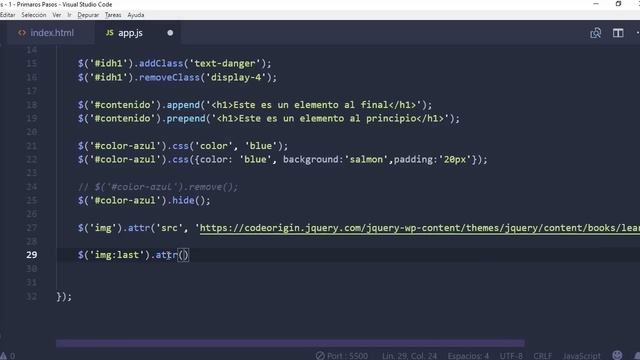The height and width of the screenshot is (360, 640).
Task: Open the Selección menu
Action: click(x=33, y=15)
